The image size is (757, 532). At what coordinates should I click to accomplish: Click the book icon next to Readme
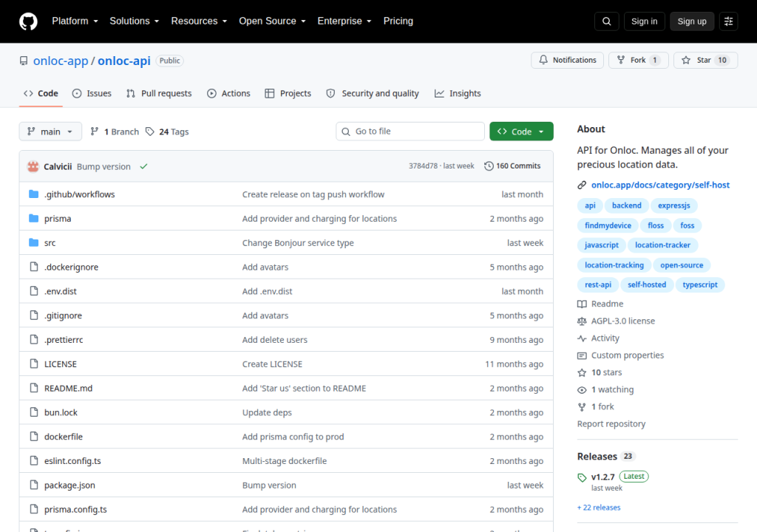pyautogui.click(x=582, y=304)
